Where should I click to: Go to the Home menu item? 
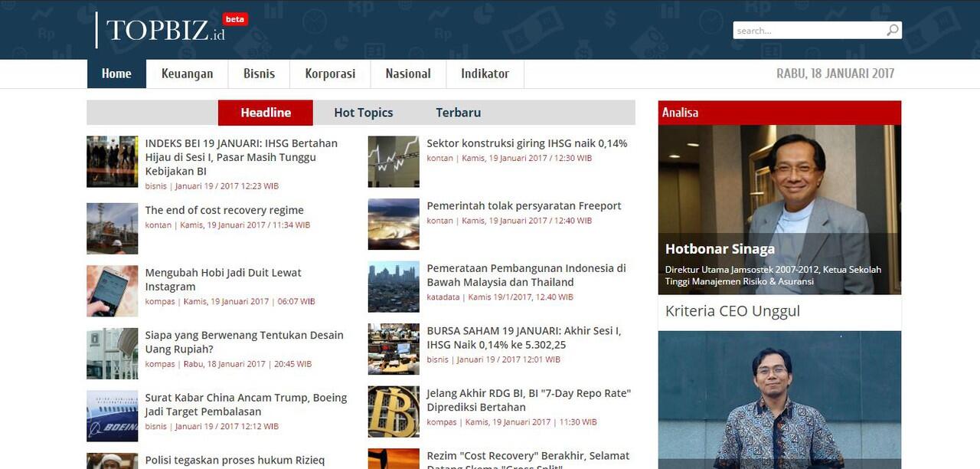[116, 74]
